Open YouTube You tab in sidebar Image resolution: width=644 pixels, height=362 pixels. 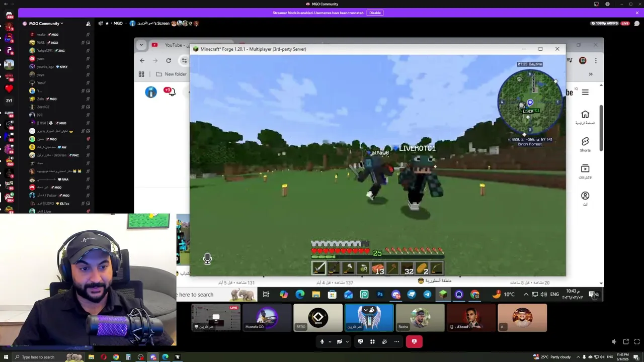pyautogui.click(x=585, y=198)
